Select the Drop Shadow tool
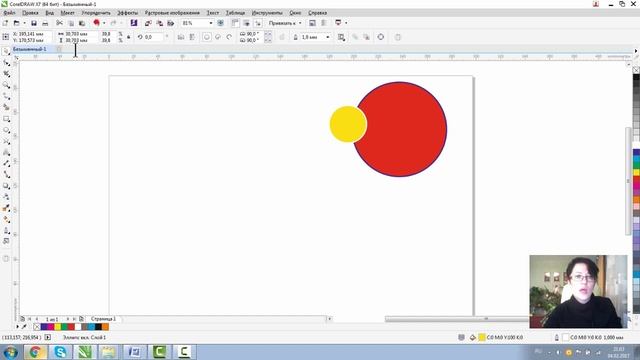 pyautogui.click(x=6, y=186)
